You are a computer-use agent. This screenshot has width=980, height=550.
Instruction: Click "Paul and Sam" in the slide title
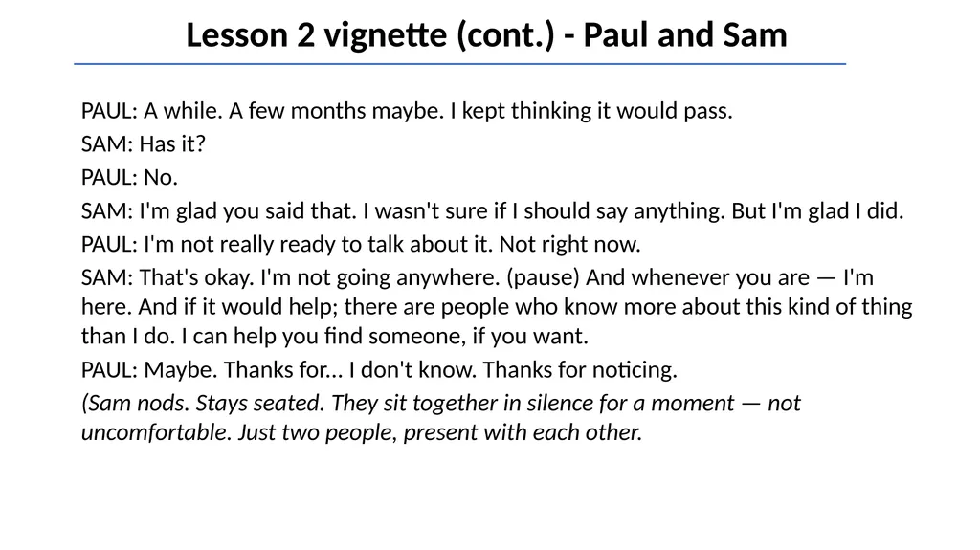(685, 35)
